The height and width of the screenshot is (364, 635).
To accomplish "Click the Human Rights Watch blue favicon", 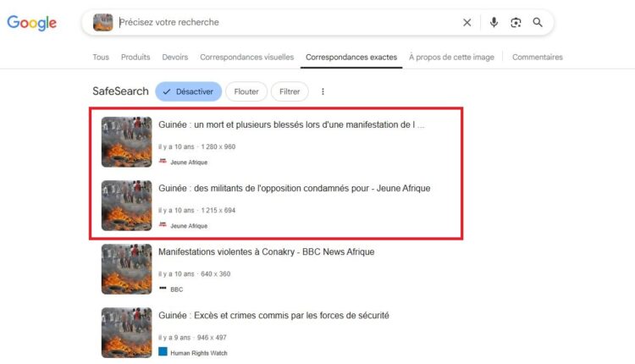I will coord(163,351).
